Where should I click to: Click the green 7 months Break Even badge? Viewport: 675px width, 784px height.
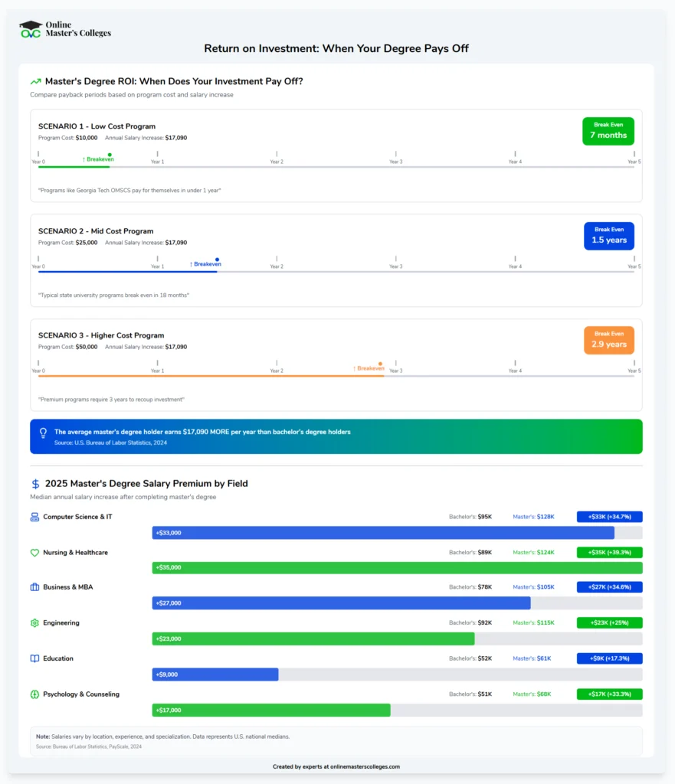(608, 131)
